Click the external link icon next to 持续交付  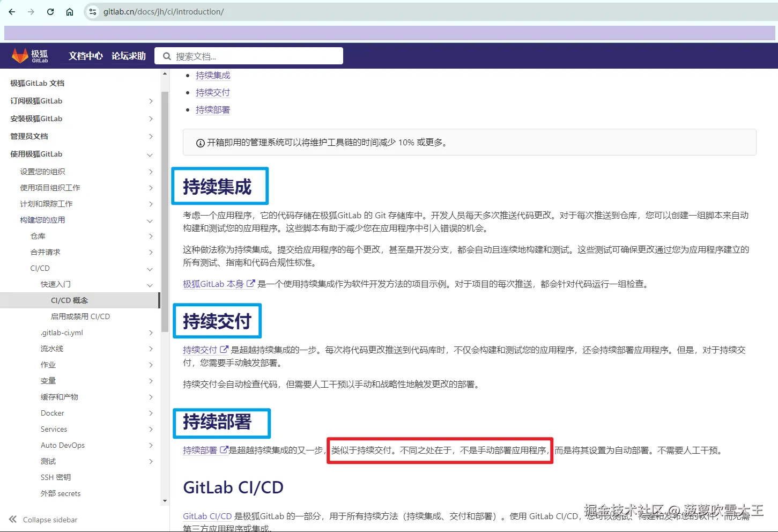pos(224,348)
